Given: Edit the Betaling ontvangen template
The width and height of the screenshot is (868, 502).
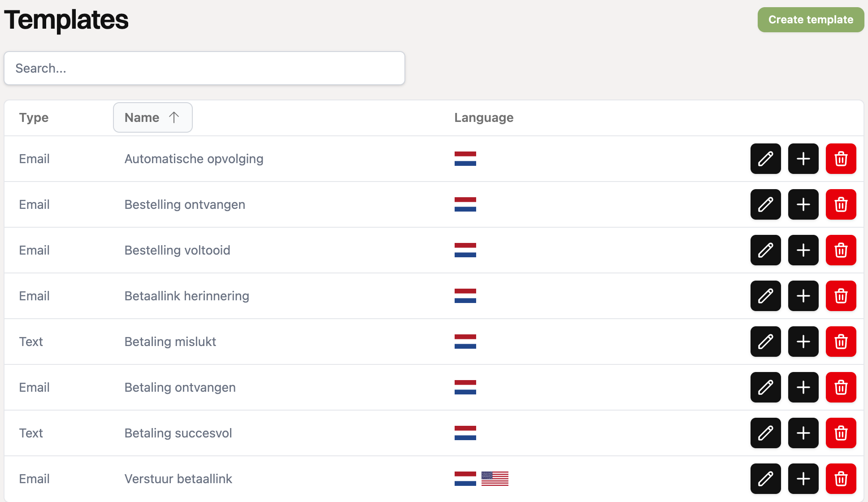Looking at the screenshot, I should point(766,387).
